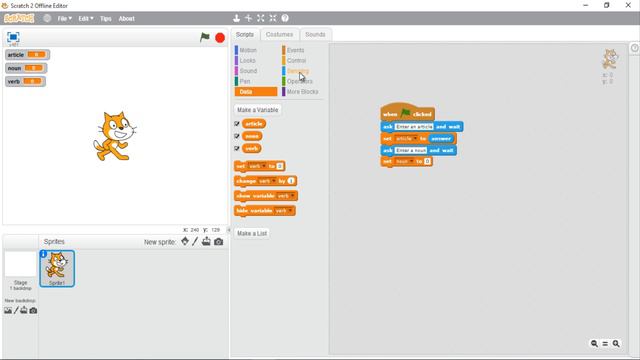Switch stage to full screen presentation mode
Image resolution: width=640 pixels, height=360 pixels.
[x=13, y=38]
